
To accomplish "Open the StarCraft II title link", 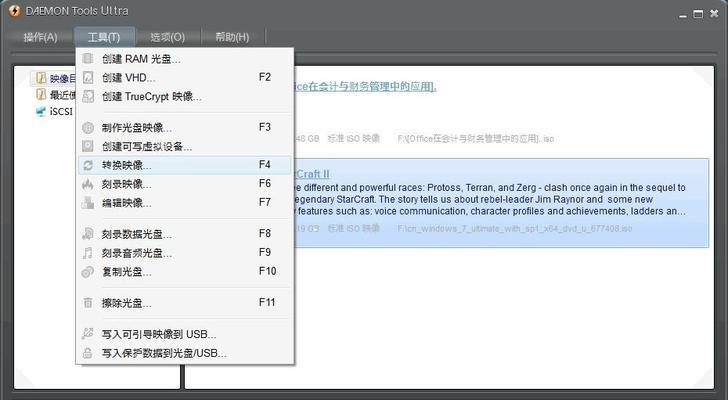I will click(x=312, y=174).
